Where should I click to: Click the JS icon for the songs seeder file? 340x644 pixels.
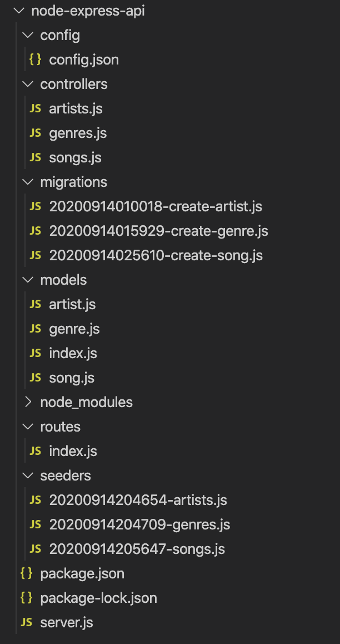point(35,549)
